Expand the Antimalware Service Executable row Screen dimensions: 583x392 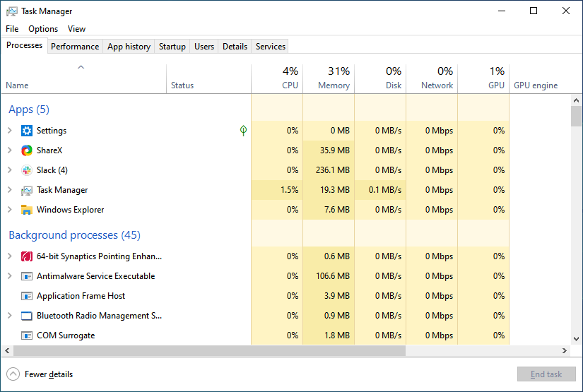tap(10, 276)
